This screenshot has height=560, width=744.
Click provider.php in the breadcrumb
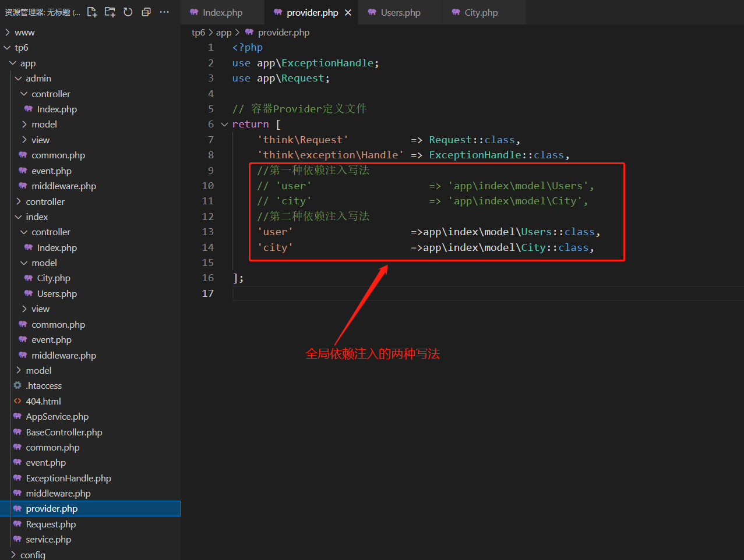coord(284,33)
